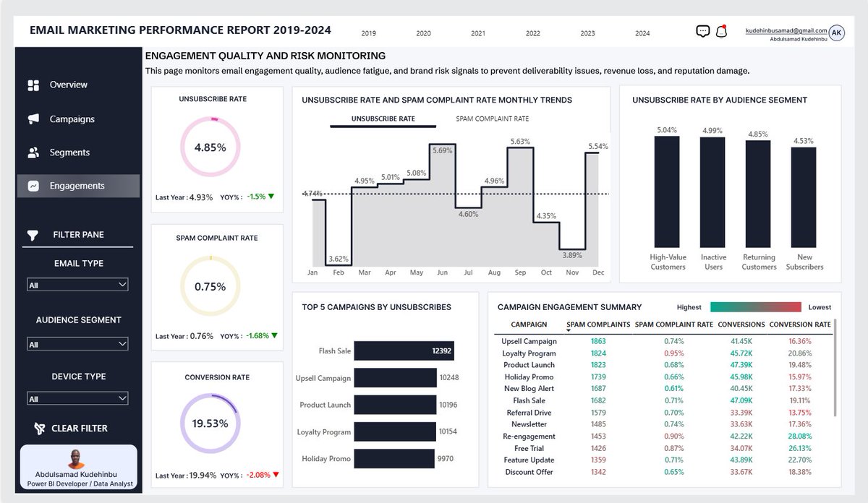
Task: Click the Unsubscribe Rate donut gauge
Action: [x=210, y=147]
